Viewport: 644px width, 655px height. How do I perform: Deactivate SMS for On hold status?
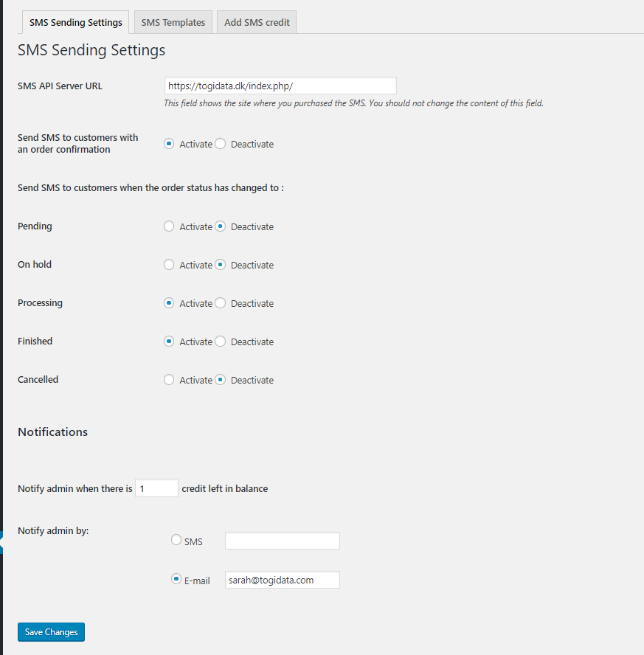220,265
